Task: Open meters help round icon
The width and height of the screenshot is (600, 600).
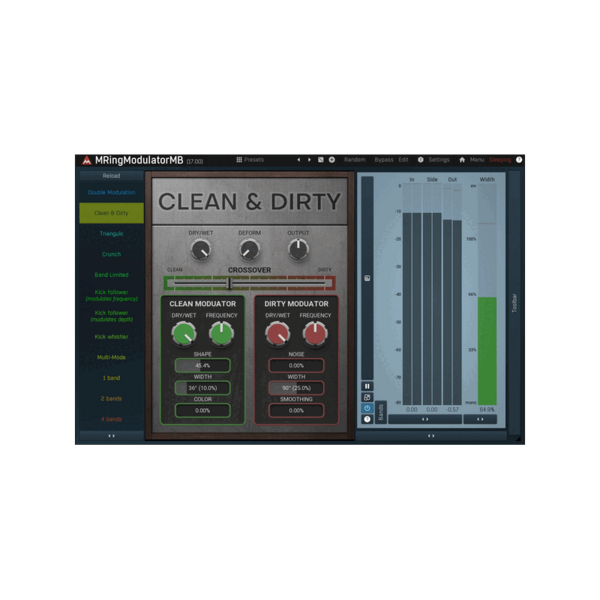Action: [367, 419]
